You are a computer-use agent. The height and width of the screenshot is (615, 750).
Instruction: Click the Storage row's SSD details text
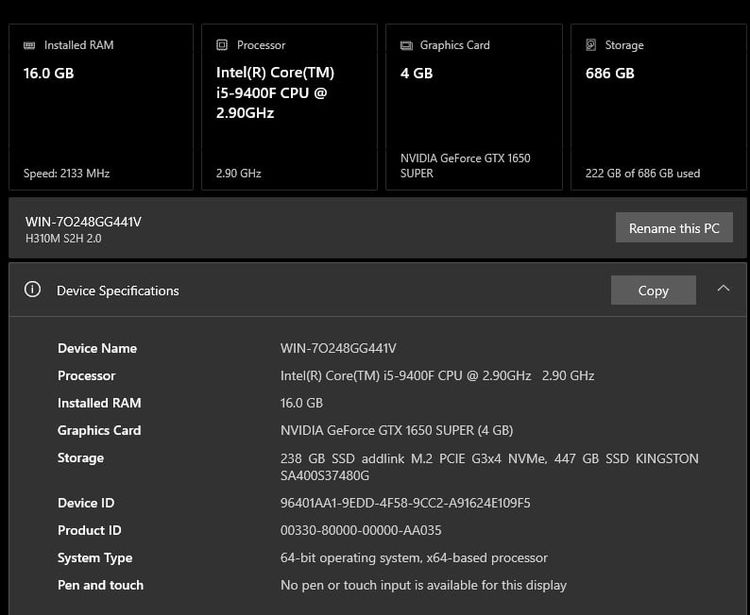click(x=489, y=465)
